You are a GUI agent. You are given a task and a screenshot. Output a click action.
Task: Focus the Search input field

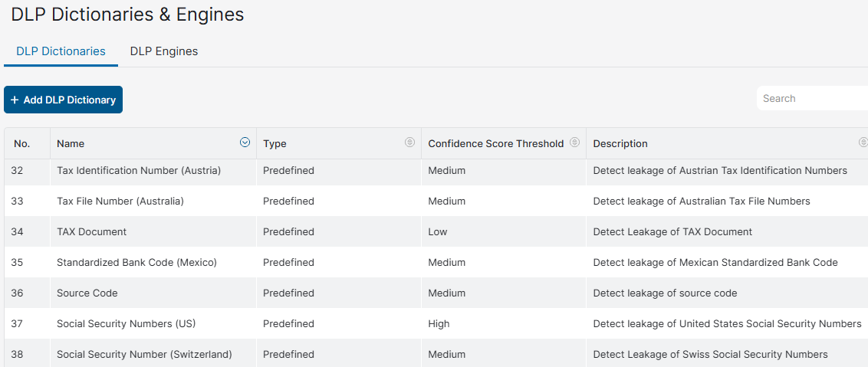(x=812, y=99)
